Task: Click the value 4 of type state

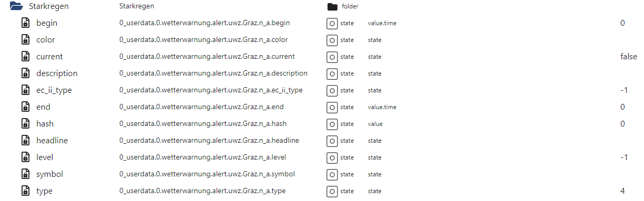Action: pyautogui.click(x=623, y=191)
